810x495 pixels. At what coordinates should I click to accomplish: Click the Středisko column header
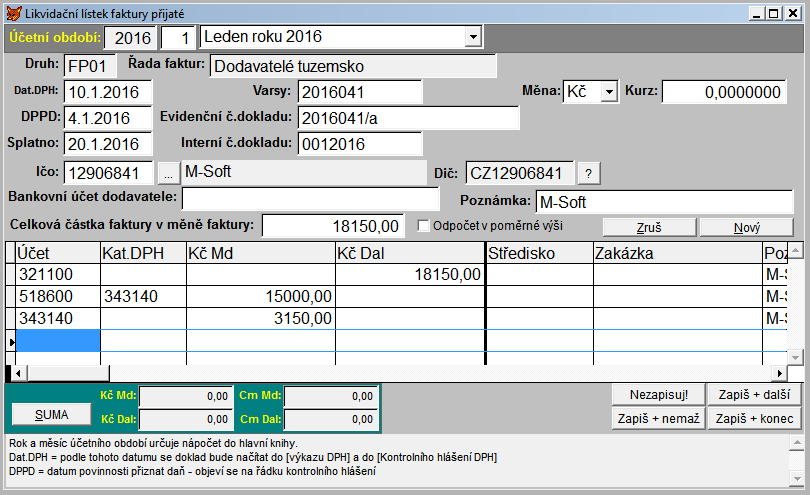540,253
